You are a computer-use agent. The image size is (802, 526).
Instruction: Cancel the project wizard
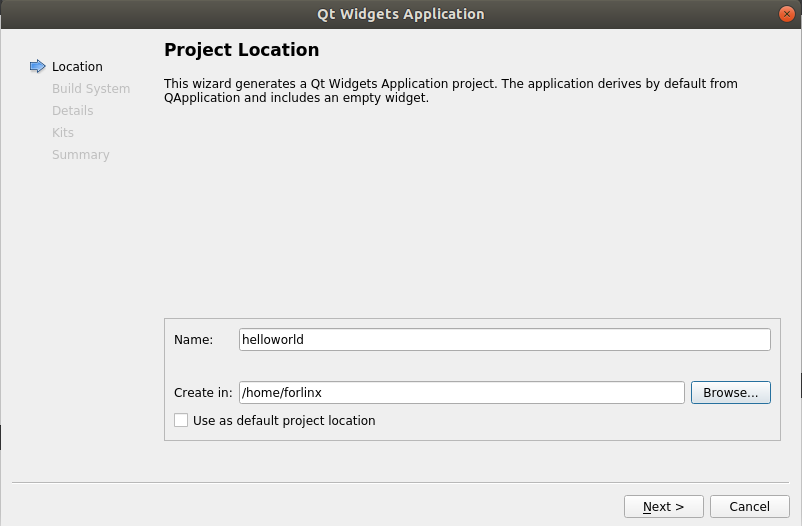tap(749, 507)
